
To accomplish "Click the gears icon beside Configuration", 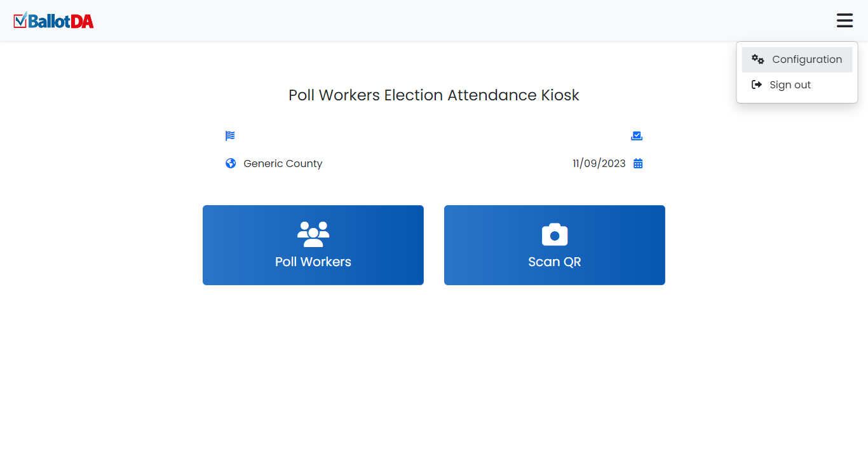I will [x=757, y=59].
